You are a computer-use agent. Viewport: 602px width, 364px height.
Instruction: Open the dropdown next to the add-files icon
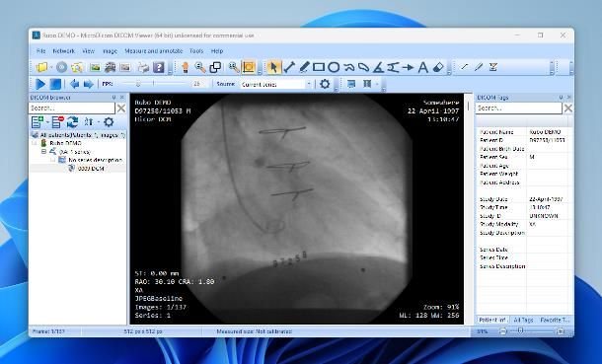(x=47, y=122)
